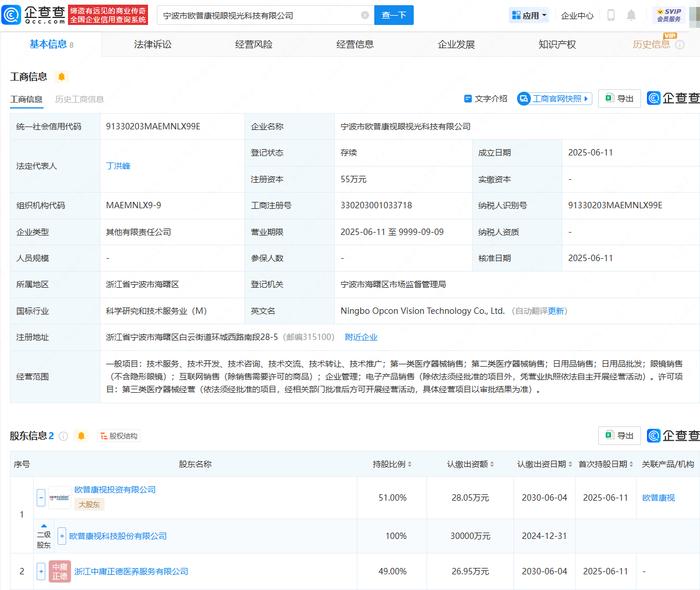Click the orange bell beside 工商信息 heading

(62, 77)
